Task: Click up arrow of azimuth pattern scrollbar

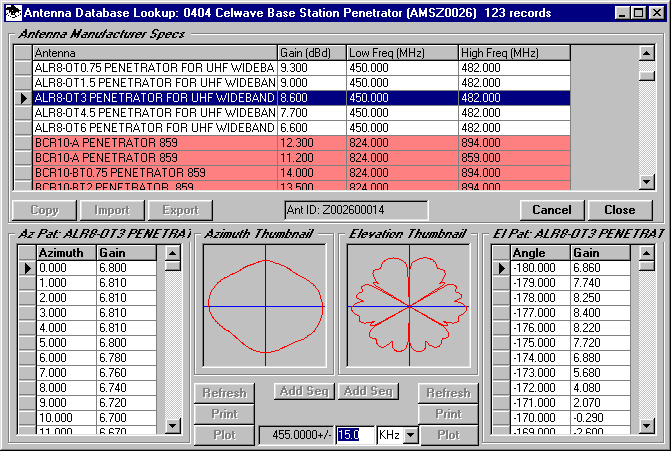Action: coord(172,253)
